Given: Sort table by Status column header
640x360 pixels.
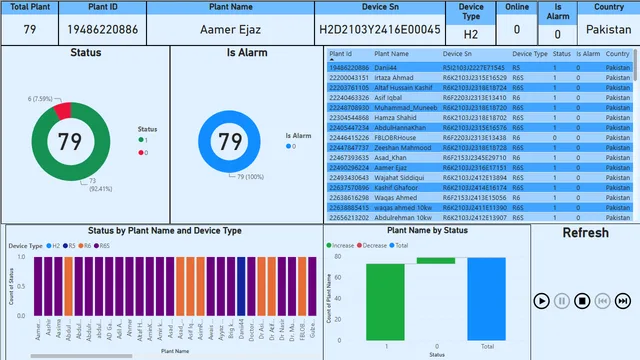Looking at the screenshot, I should pyautogui.click(x=562, y=54).
